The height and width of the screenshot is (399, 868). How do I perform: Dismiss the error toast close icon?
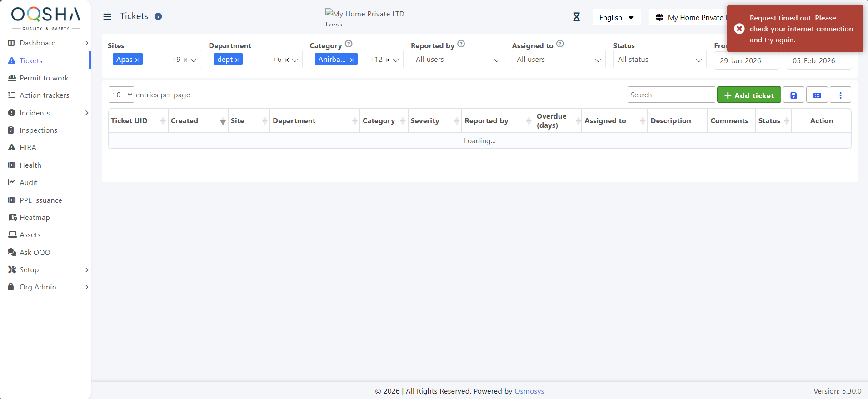pyautogui.click(x=739, y=29)
